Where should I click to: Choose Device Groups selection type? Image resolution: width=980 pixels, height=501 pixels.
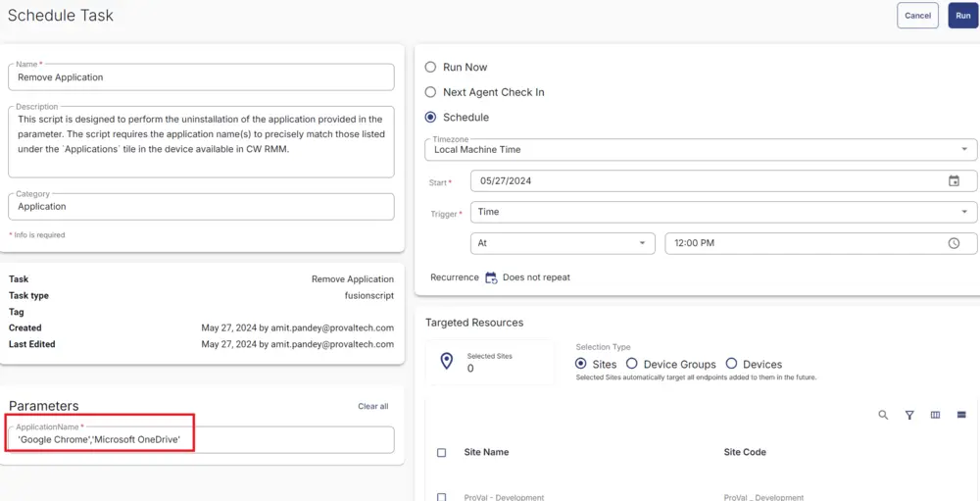tap(632, 364)
